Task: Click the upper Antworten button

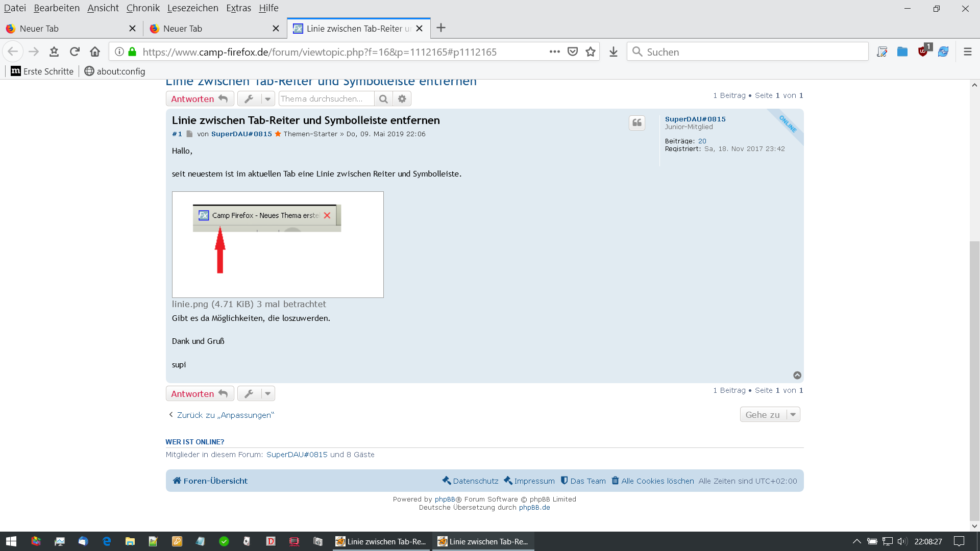Action: pyautogui.click(x=200, y=99)
